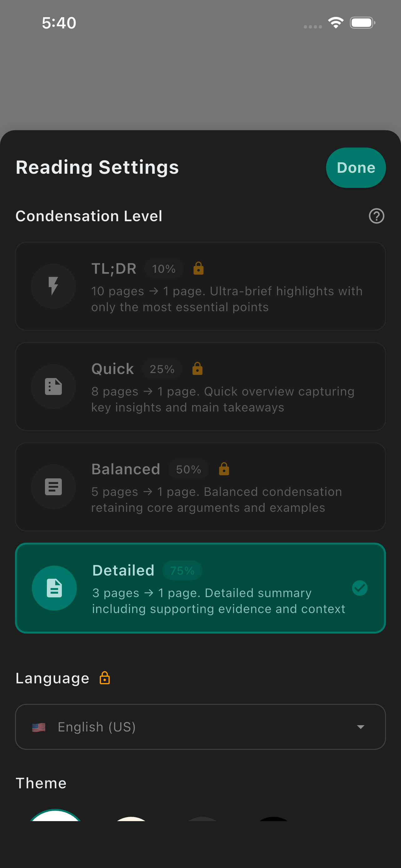Screen dimensions: 401x868
Task: Click the Reading Settings title
Action: 97,167
